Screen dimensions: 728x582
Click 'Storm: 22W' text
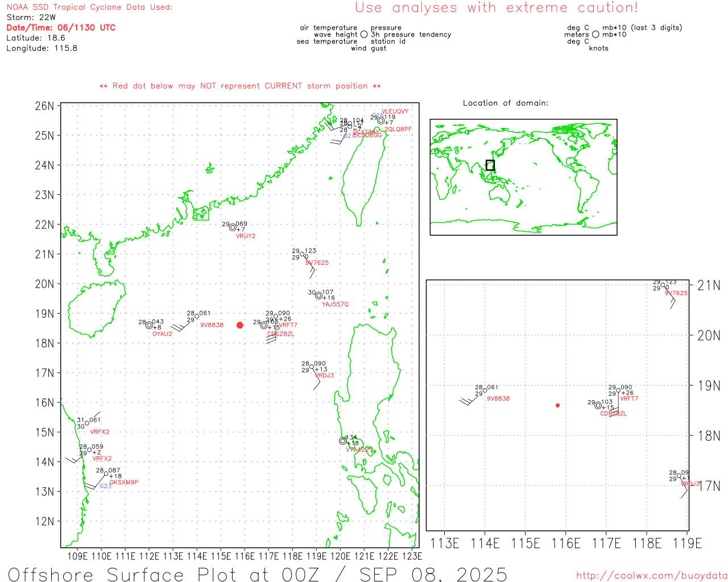point(31,18)
